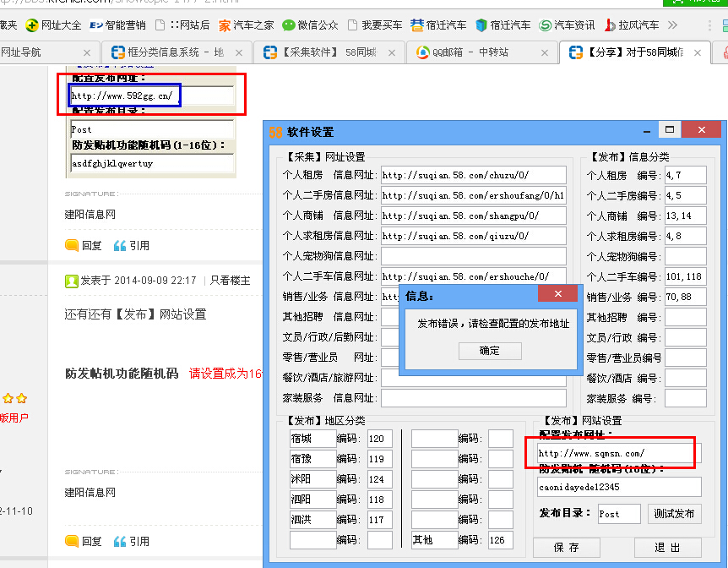Viewport: 728px width, 568px height.
Task: Click the 测试发布 button
Action: point(674,514)
